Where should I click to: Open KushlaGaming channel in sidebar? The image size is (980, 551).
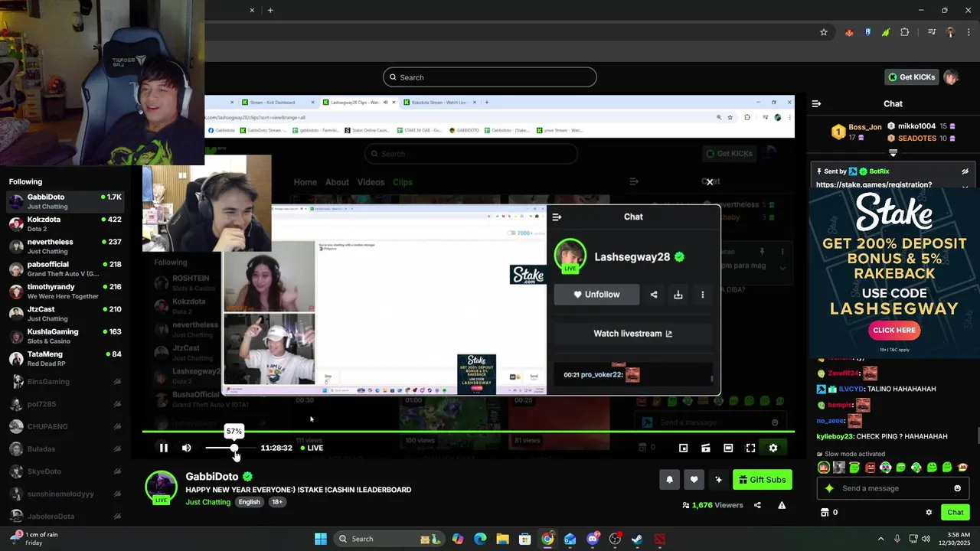64,336
